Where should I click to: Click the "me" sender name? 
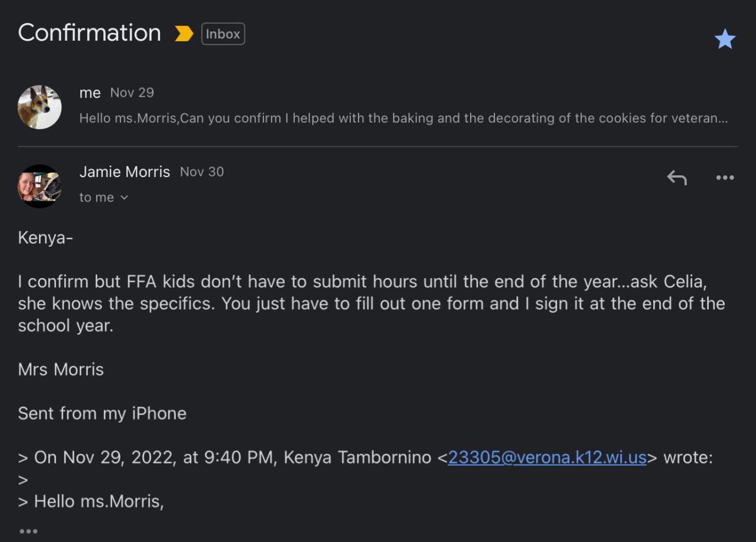click(x=90, y=93)
